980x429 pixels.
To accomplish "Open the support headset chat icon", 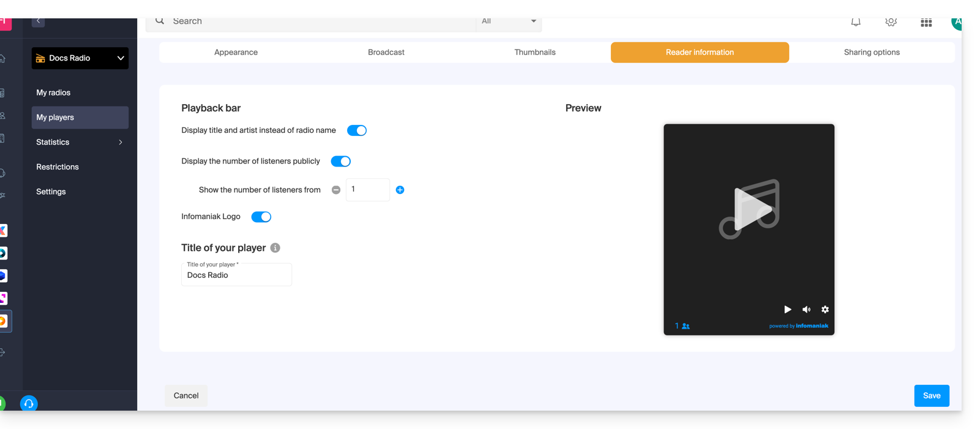I will [x=29, y=403].
